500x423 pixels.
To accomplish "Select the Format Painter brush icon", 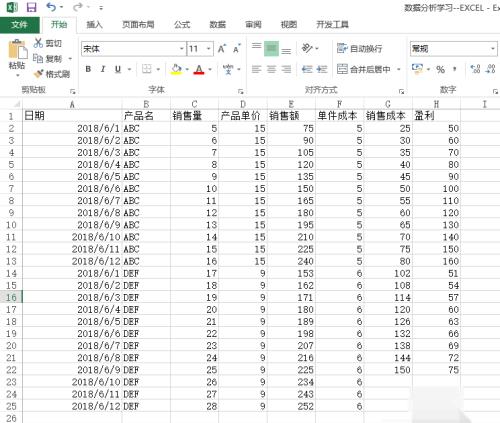I will 39,74.
